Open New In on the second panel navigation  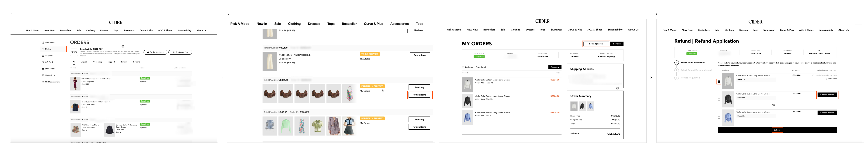262,24
